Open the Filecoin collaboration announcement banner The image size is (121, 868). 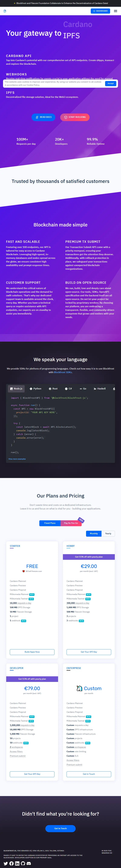[61, 3]
